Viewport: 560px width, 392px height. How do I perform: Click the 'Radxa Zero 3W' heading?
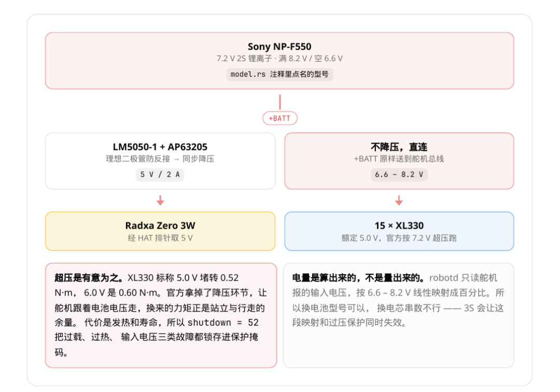[x=160, y=226]
